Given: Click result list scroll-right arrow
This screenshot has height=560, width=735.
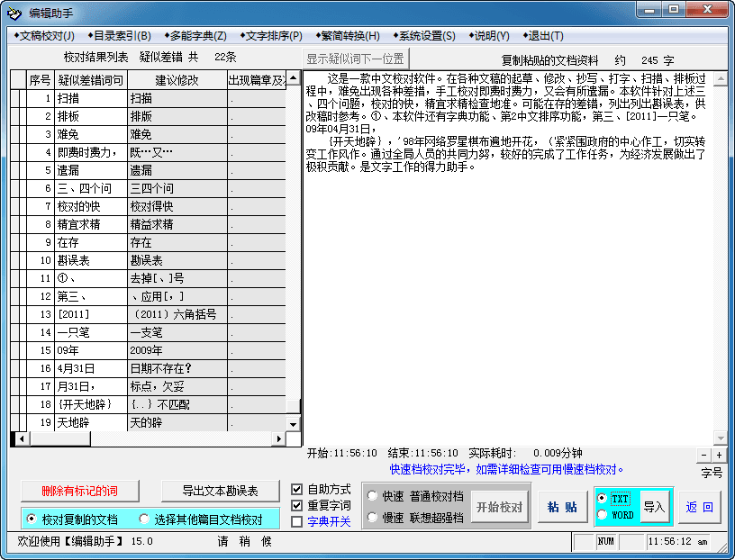Looking at the screenshot, I should (279, 438).
